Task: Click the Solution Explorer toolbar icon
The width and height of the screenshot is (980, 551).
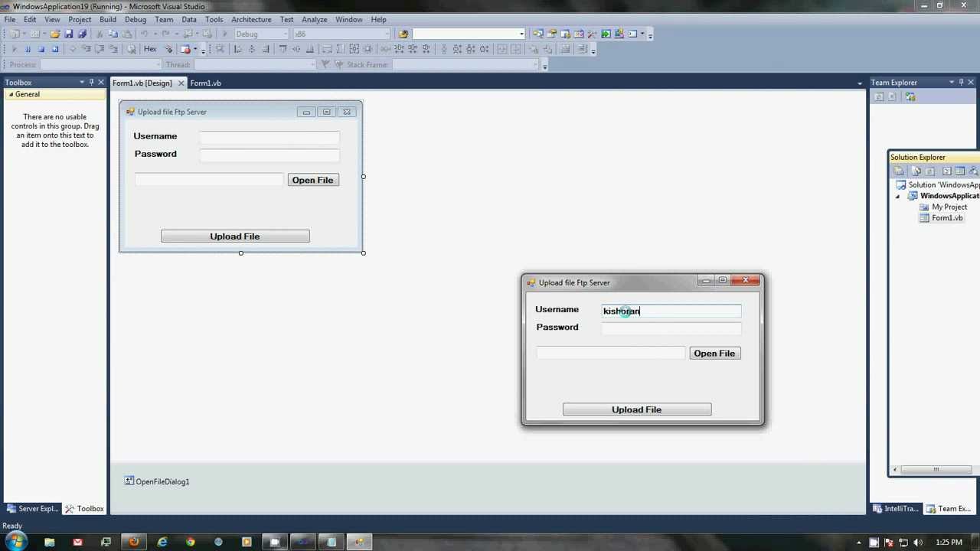Action: tap(538, 34)
